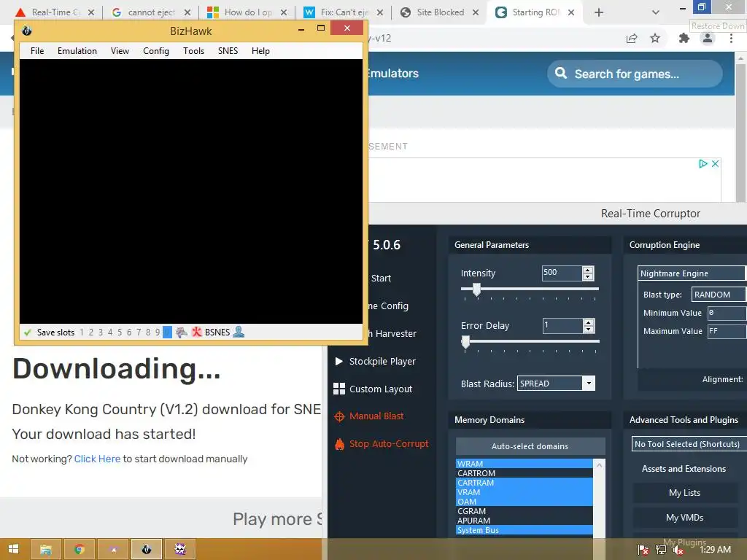This screenshot has width=747, height=560.
Task: Select save slot 1 in BizHawk
Action: click(82, 332)
